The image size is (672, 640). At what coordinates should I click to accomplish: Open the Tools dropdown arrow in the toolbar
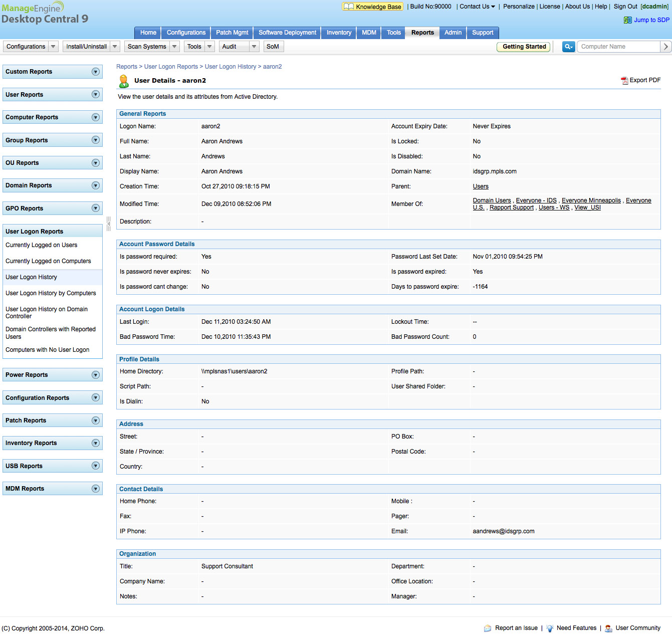pyautogui.click(x=210, y=47)
